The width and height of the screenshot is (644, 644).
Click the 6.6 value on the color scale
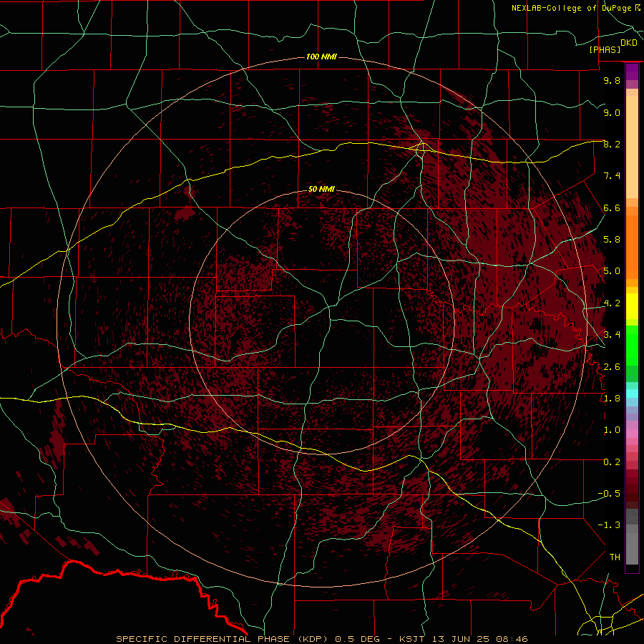612,208
